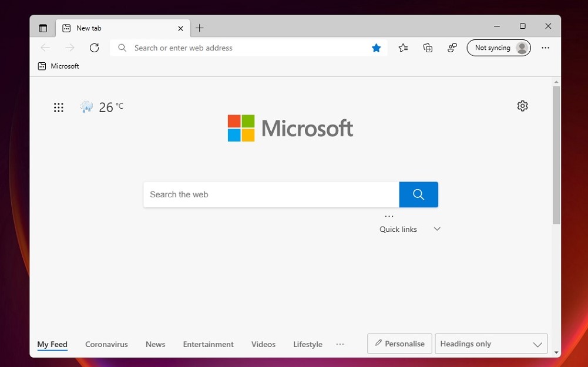The width and height of the screenshot is (588, 367).
Task: Show more feed categories via ellipsis
Action: tap(340, 344)
